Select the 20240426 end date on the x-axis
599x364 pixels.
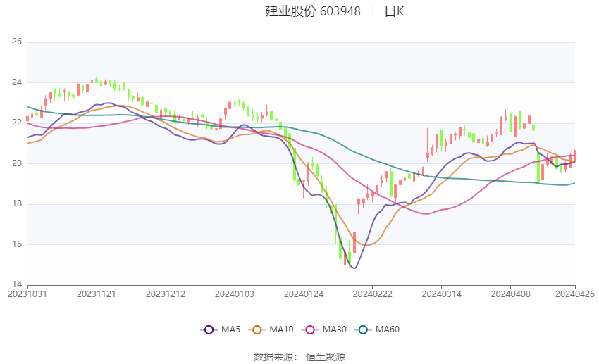[575, 294]
